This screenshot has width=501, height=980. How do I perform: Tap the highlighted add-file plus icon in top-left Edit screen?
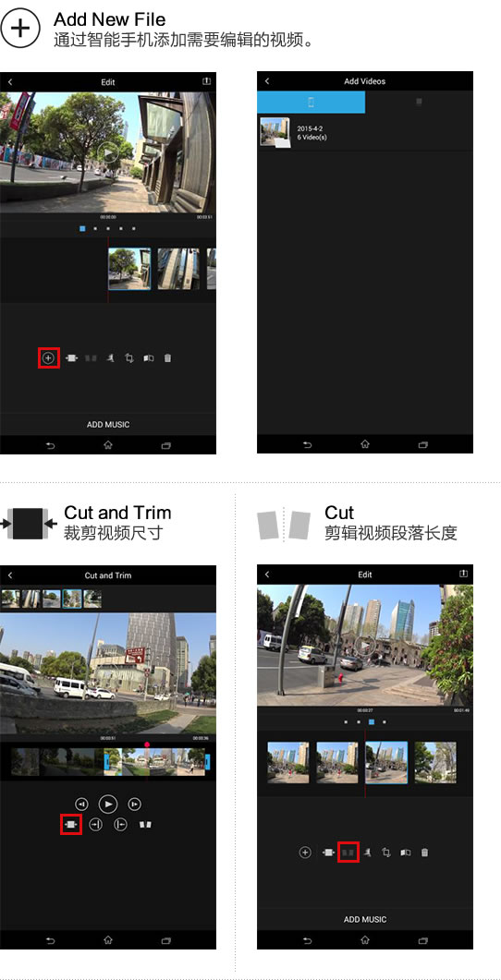point(48,358)
